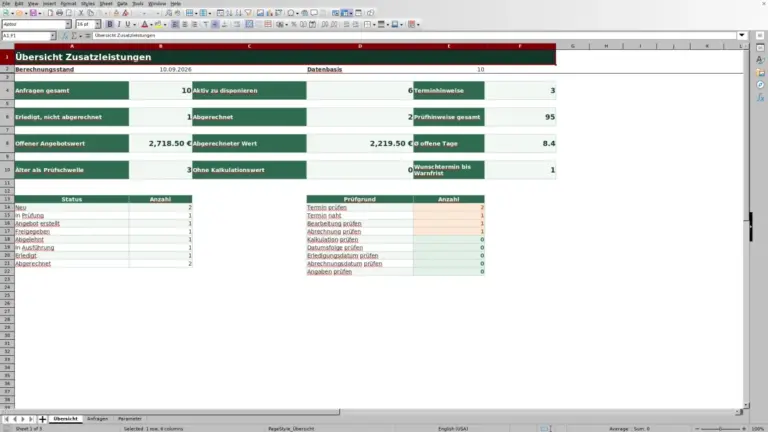Click the Open file icon

19,13
